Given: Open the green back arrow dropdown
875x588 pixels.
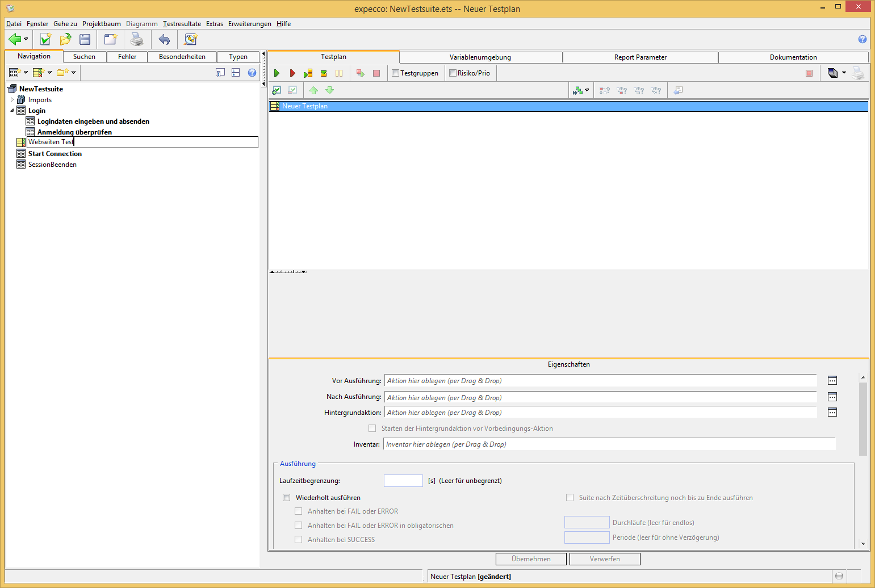Looking at the screenshot, I should point(26,39).
